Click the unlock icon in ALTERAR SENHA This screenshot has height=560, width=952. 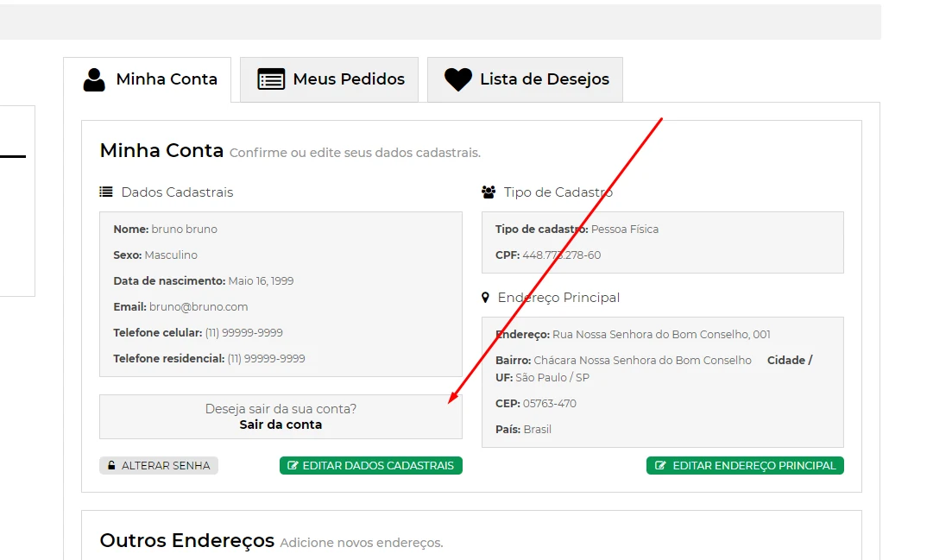point(111,465)
